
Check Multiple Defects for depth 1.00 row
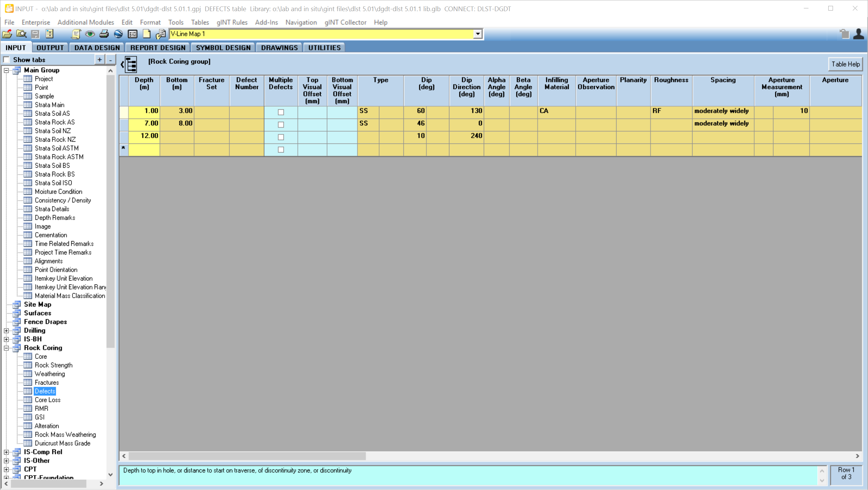tap(281, 112)
